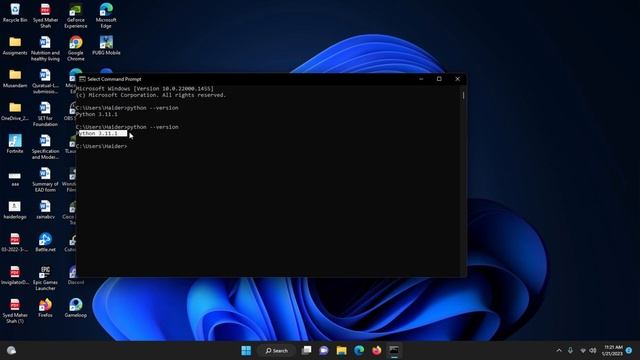Viewport: 640px width, 360px height.
Task: Open Task View from the taskbar
Action: tap(306, 350)
